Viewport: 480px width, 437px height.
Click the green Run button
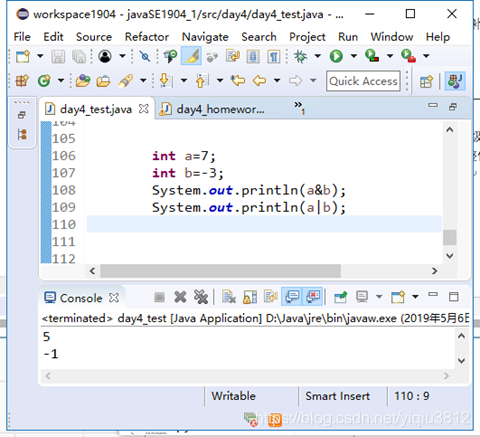(x=336, y=56)
